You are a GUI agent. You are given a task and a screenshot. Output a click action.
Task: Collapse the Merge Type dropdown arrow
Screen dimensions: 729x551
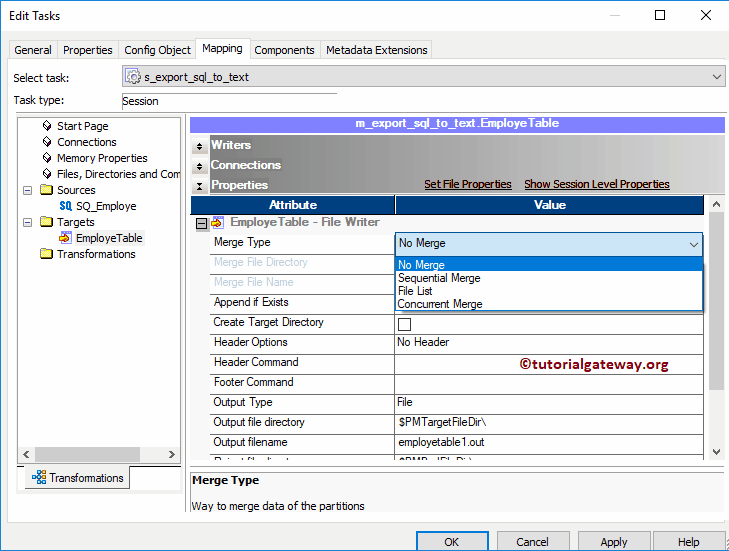694,244
